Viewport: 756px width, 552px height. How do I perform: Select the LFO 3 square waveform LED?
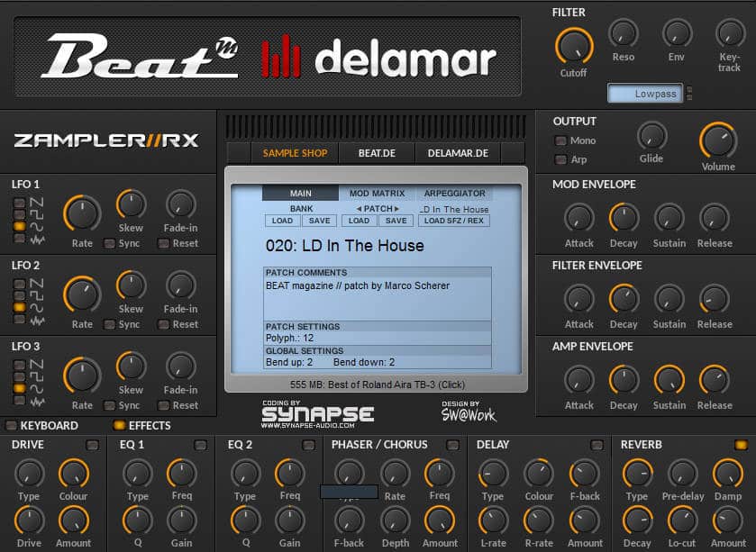19,376
